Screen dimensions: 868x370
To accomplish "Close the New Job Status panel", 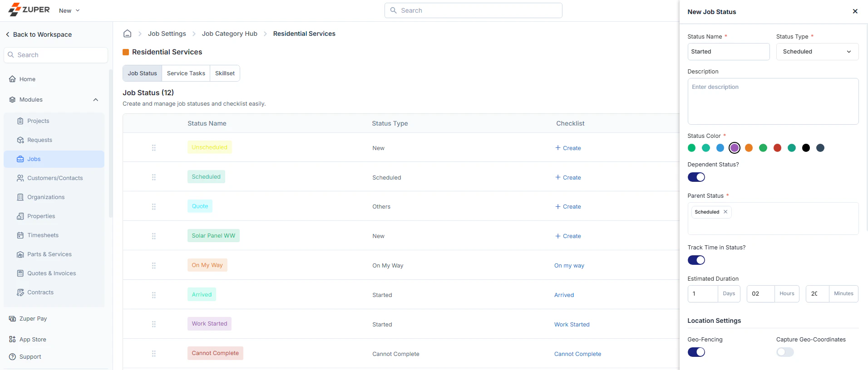I will click(x=855, y=11).
